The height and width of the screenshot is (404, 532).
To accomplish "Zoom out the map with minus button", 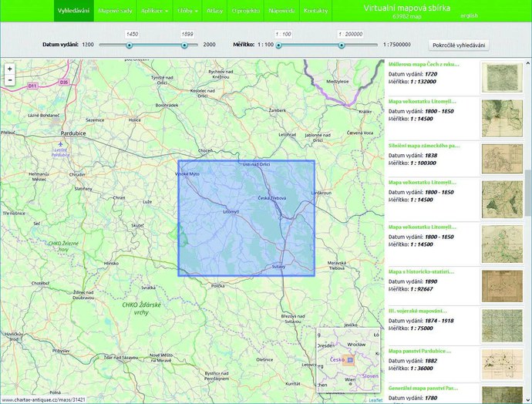I will click(9, 79).
